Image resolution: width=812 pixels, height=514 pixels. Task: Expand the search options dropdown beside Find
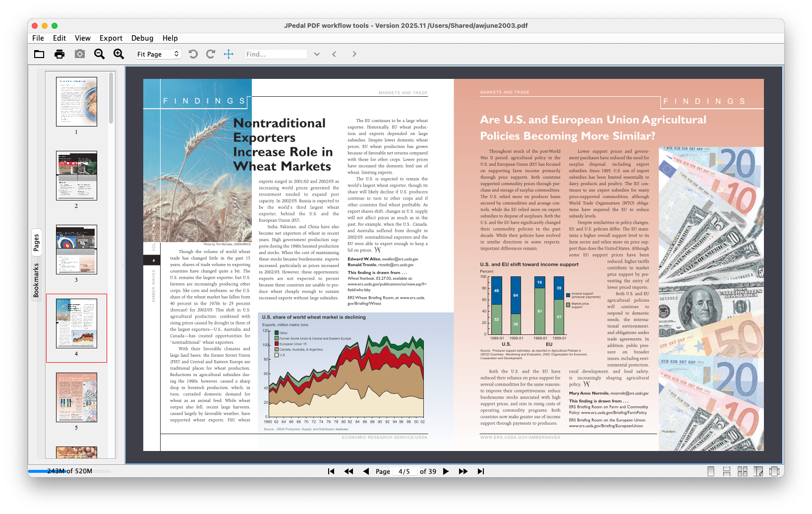[x=317, y=54]
